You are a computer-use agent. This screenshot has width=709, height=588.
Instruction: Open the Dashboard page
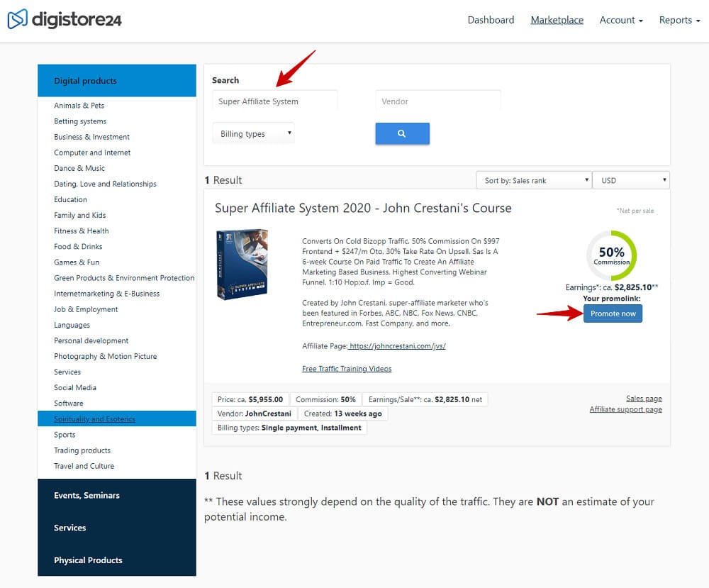[491, 20]
